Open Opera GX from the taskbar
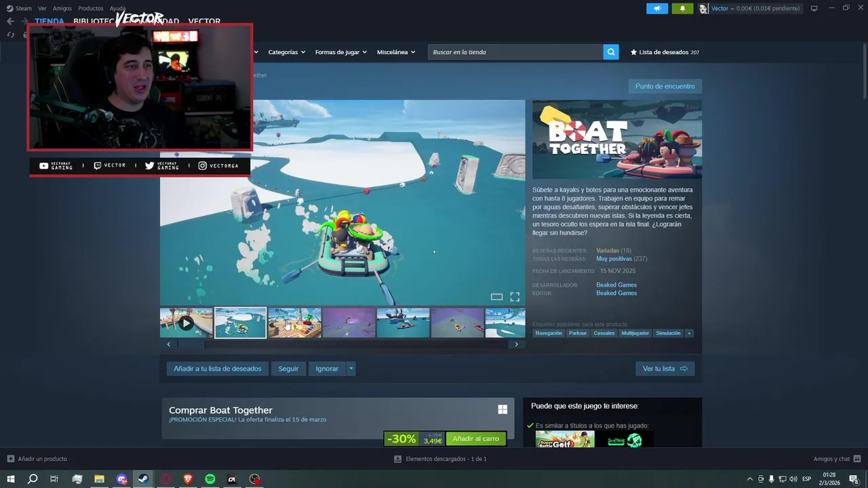This screenshot has width=868, height=488. pyautogui.click(x=165, y=479)
